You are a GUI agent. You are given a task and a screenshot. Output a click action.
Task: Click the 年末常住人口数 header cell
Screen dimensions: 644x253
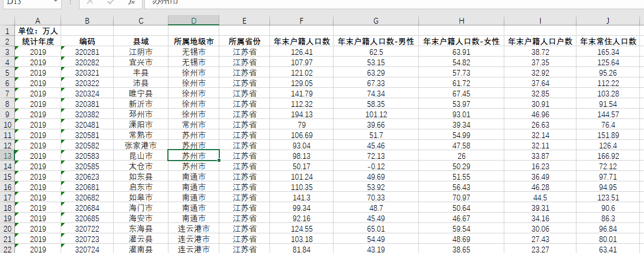click(608, 42)
